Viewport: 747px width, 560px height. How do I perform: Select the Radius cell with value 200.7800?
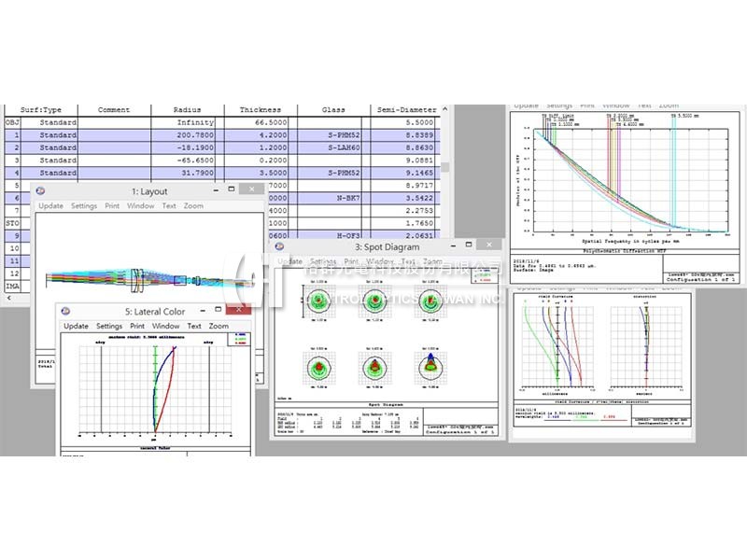coord(188,135)
